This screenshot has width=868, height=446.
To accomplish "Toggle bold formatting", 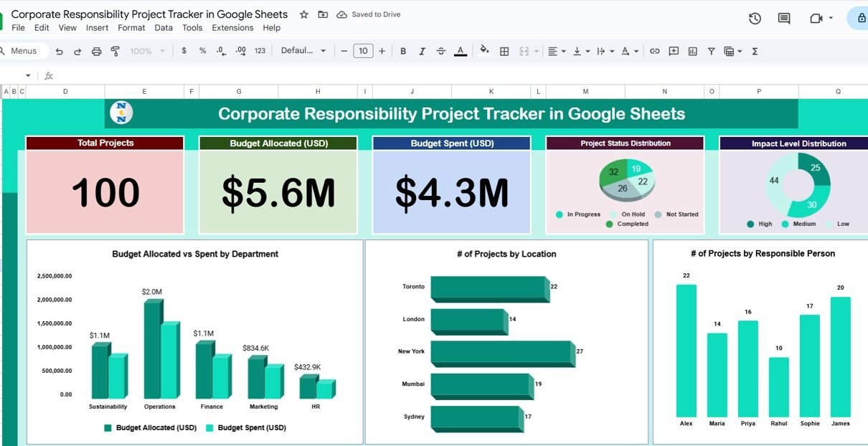I will coord(403,51).
